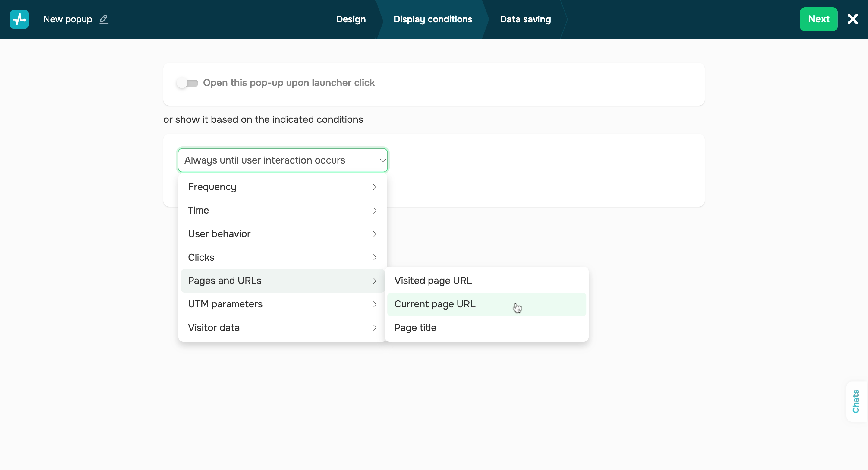The image size is (868, 470).
Task: Switch to the Data saving step
Action: point(525,19)
